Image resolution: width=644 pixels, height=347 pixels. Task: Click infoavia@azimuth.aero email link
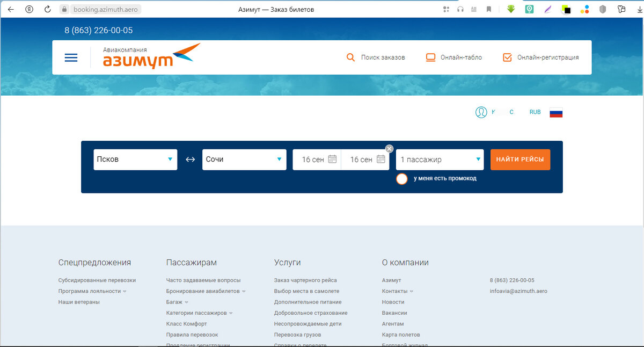[x=518, y=291]
